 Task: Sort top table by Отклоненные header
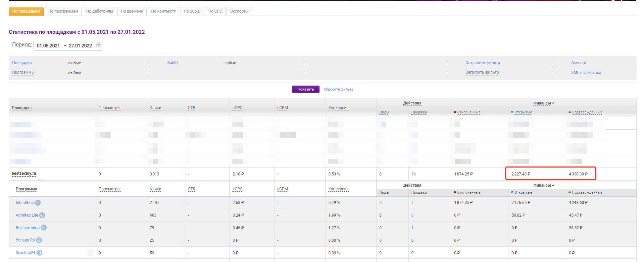[469, 112]
